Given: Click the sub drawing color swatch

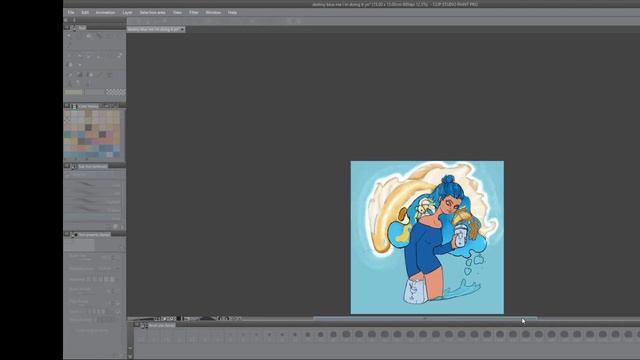Looking at the screenshot, I should [x=95, y=92].
